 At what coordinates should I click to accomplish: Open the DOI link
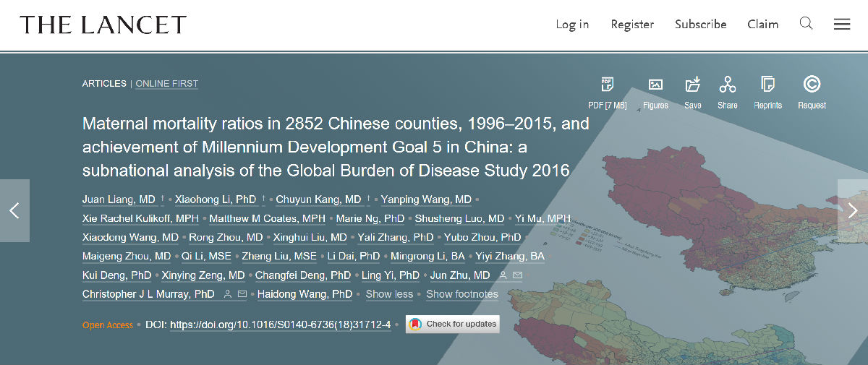pyautogui.click(x=280, y=325)
